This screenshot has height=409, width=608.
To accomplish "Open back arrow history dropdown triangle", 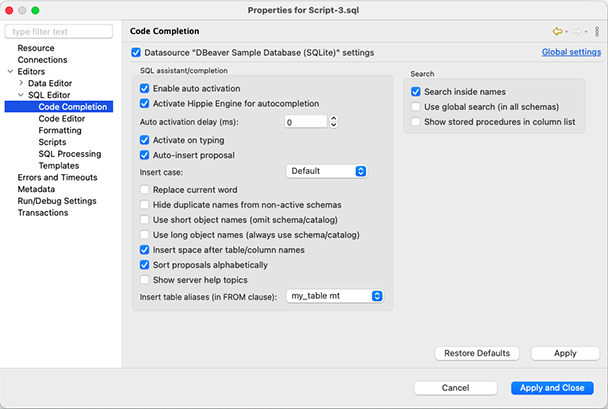I will click(567, 32).
